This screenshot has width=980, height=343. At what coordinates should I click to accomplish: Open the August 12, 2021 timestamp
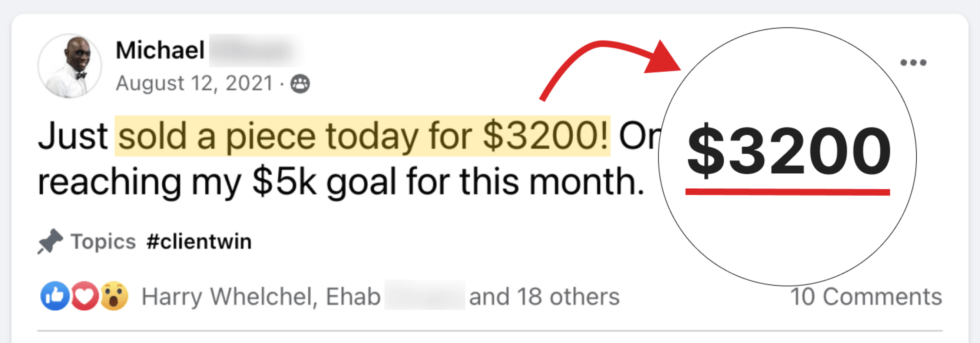click(194, 83)
